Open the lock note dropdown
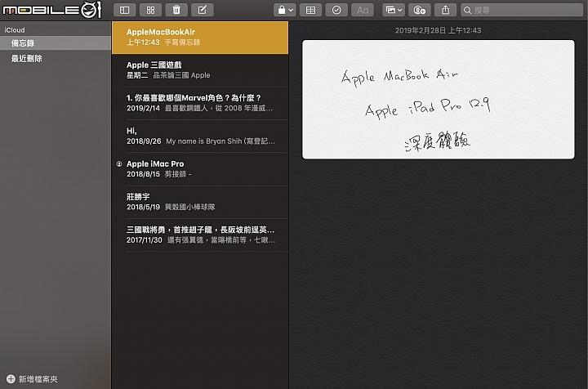This screenshot has width=588, height=389. (285, 10)
